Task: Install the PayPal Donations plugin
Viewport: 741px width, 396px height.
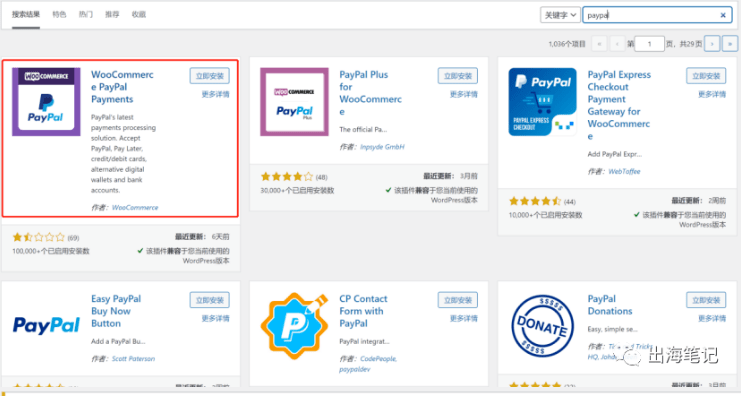Action: (x=706, y=300)
